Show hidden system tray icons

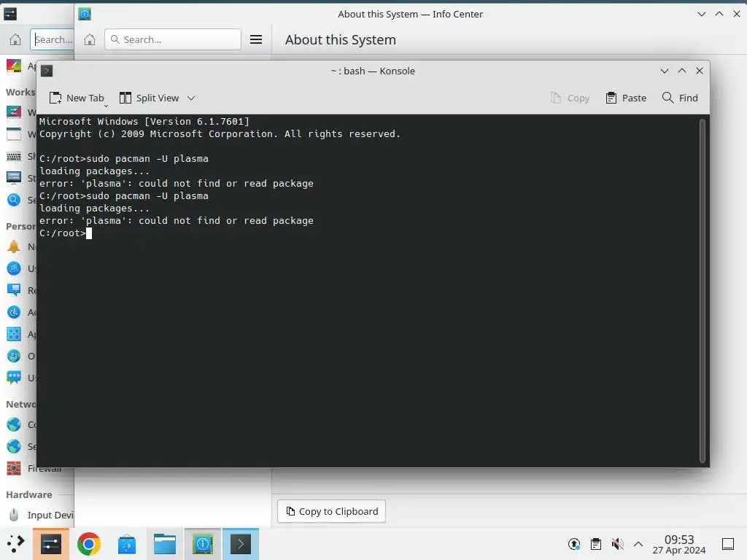coord(638,544)
